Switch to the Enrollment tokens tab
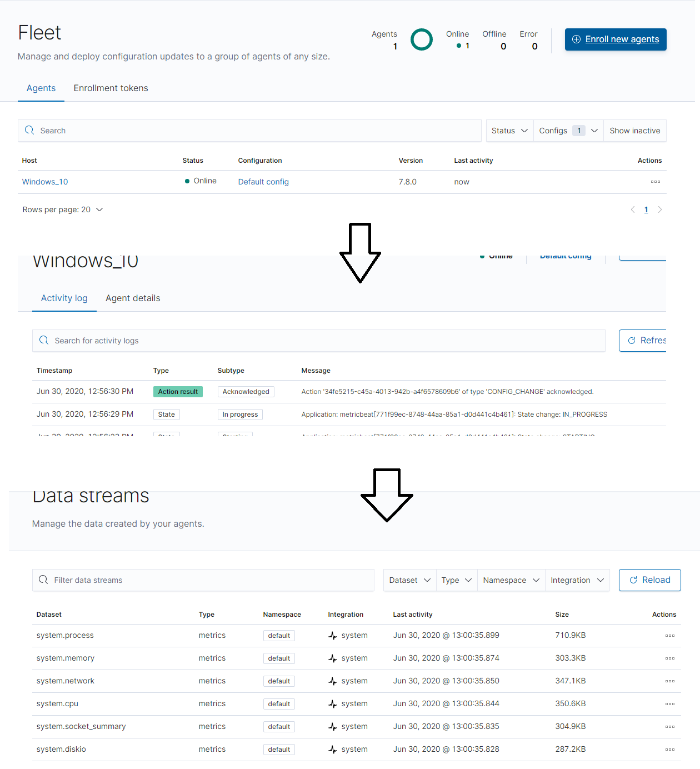This screenshot has width=700, height=769. click(111, 88)
